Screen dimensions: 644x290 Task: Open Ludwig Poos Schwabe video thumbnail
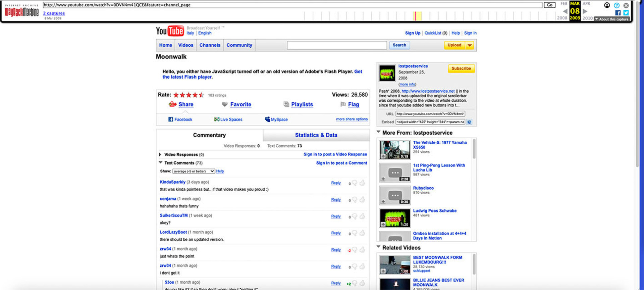[x=395, y=218]
